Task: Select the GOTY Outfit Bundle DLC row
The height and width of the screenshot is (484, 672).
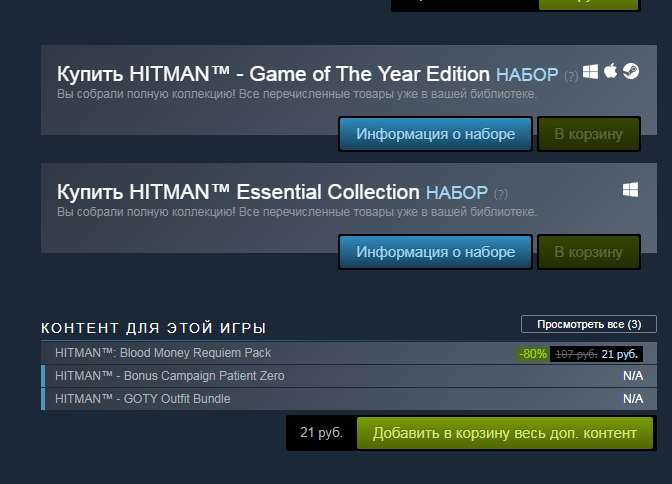Action: coord(143,399)
